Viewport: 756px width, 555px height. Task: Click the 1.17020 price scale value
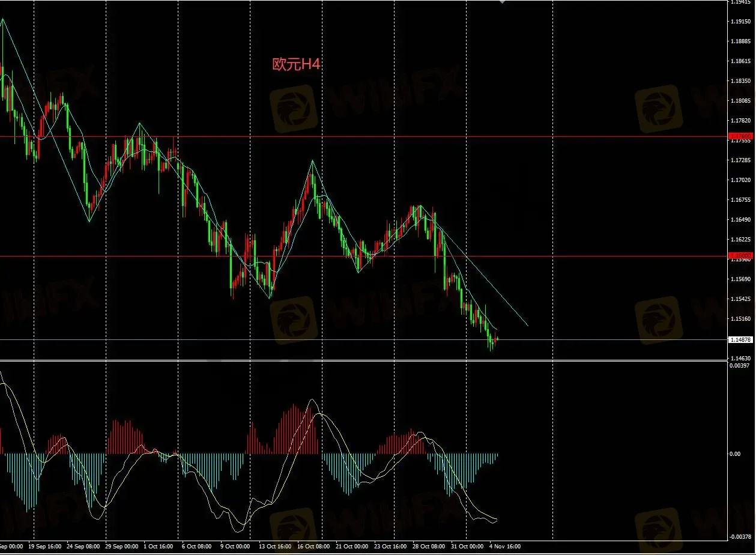[x=740, y=180]
